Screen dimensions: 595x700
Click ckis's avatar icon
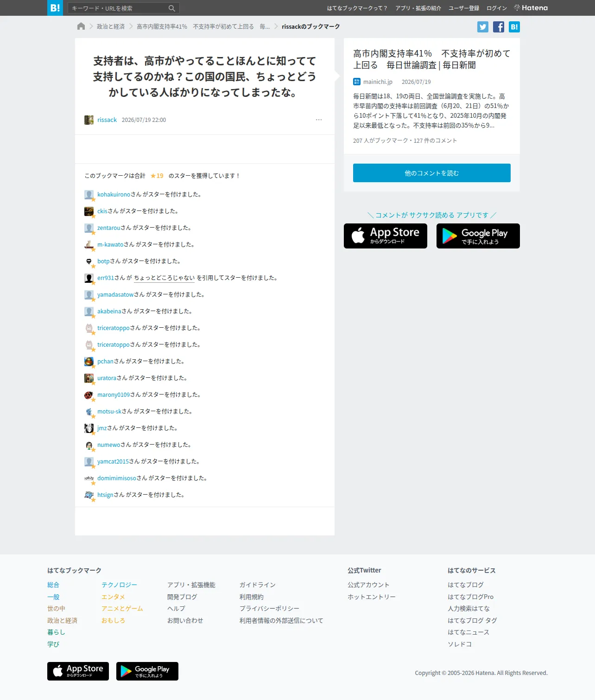coord(89,211)
